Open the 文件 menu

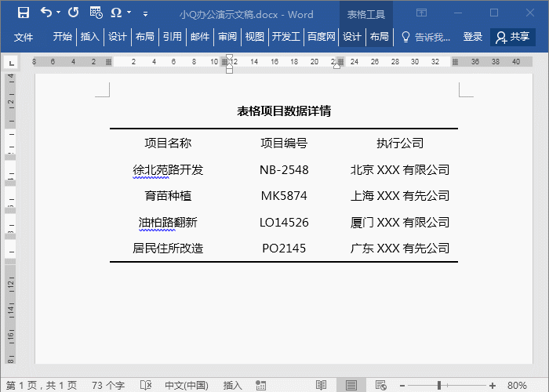point(24,37)
